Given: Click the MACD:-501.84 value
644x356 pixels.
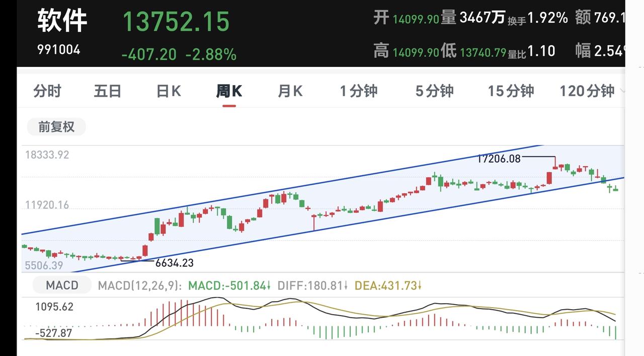Looking at the screenshot, I should [229, 286].
